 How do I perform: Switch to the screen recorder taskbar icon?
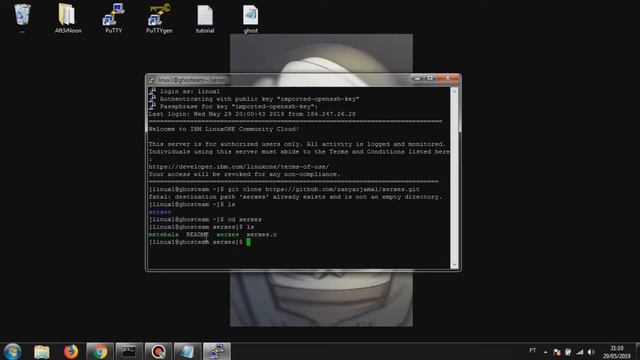pyautogui.click(x=158, y=351)
